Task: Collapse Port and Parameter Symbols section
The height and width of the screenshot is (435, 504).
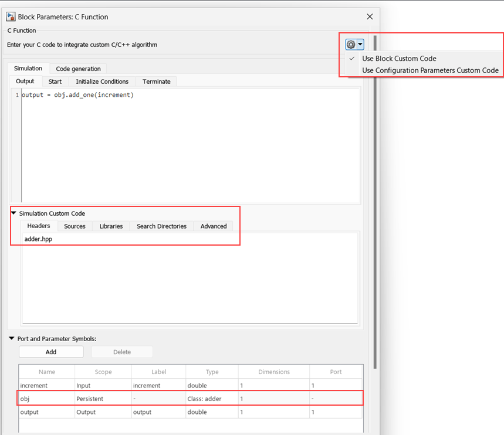Action: click(12, 338)
